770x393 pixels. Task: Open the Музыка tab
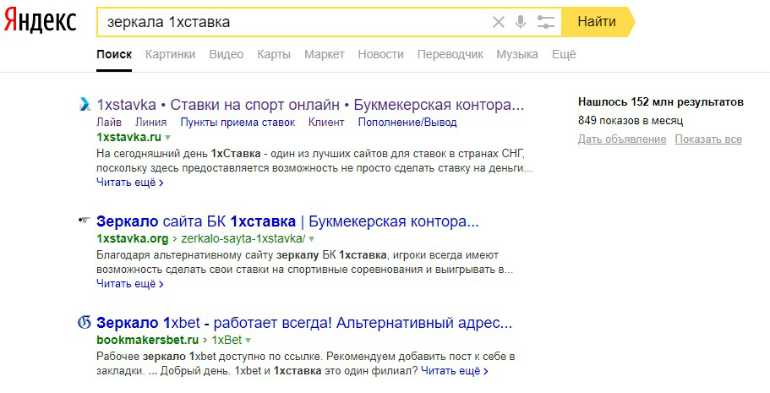click(517, 54)
